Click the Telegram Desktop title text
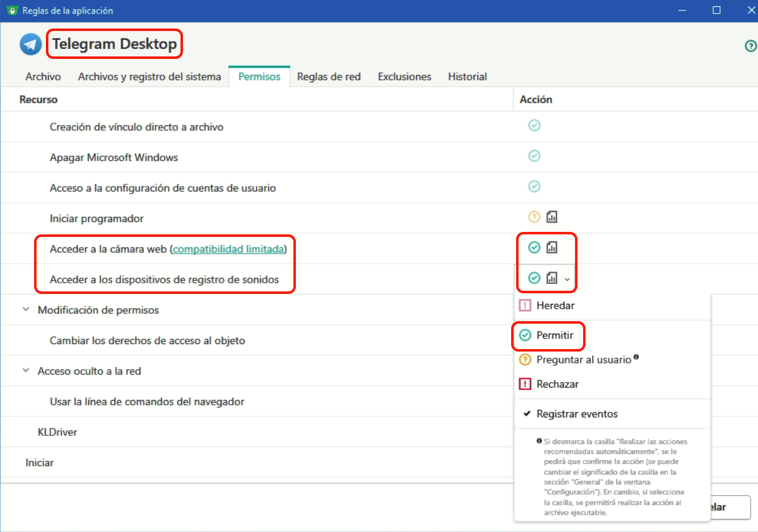The image size is (758, 532). coord(115,44)
